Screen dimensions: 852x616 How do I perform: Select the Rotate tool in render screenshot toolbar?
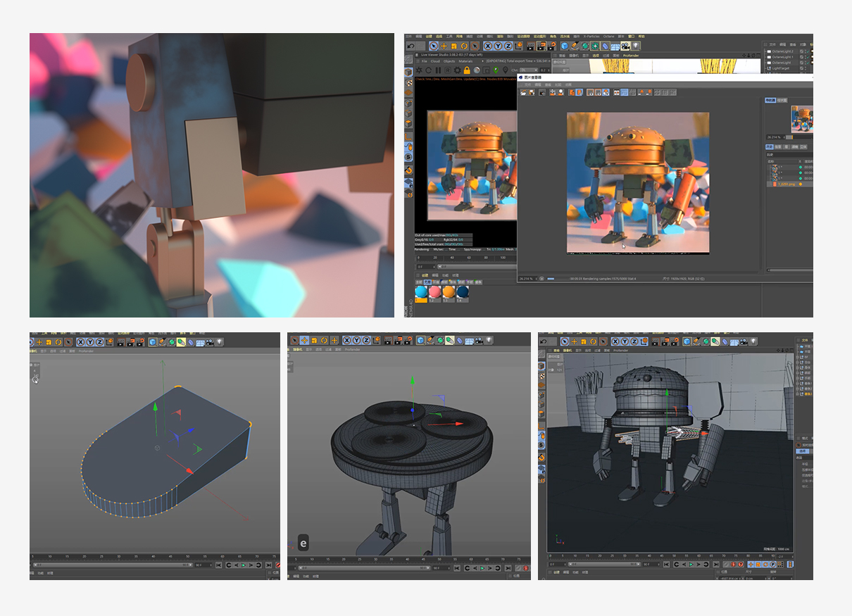pos(464,46)
